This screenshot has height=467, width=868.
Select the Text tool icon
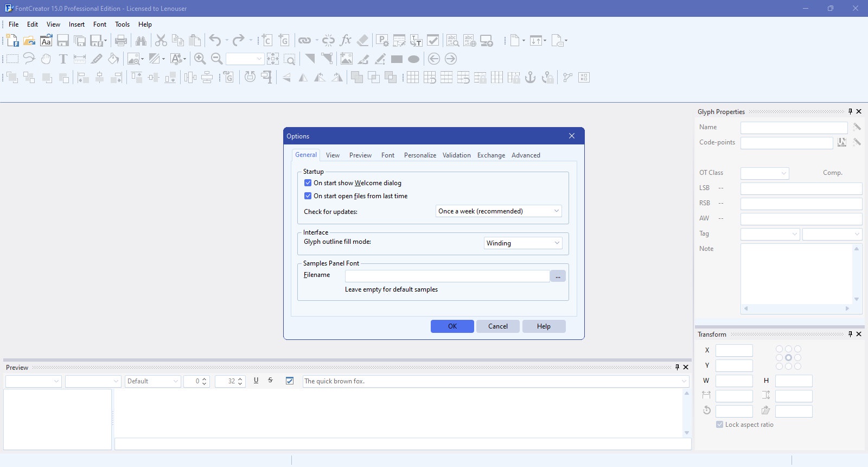63,59
